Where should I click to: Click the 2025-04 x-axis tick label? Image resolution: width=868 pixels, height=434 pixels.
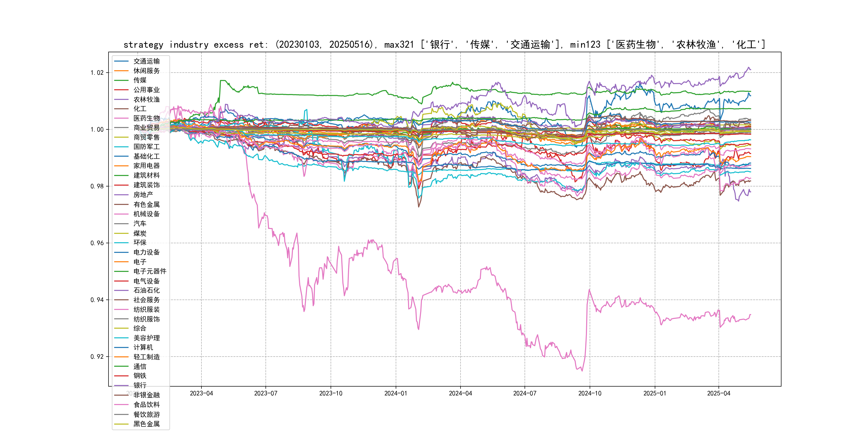(719, 393)
